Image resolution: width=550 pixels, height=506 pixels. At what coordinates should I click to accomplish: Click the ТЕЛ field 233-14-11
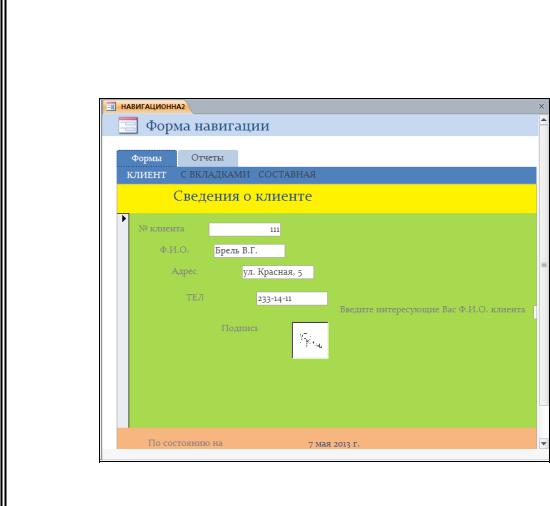pyautogui.click(x=292, y=298)
